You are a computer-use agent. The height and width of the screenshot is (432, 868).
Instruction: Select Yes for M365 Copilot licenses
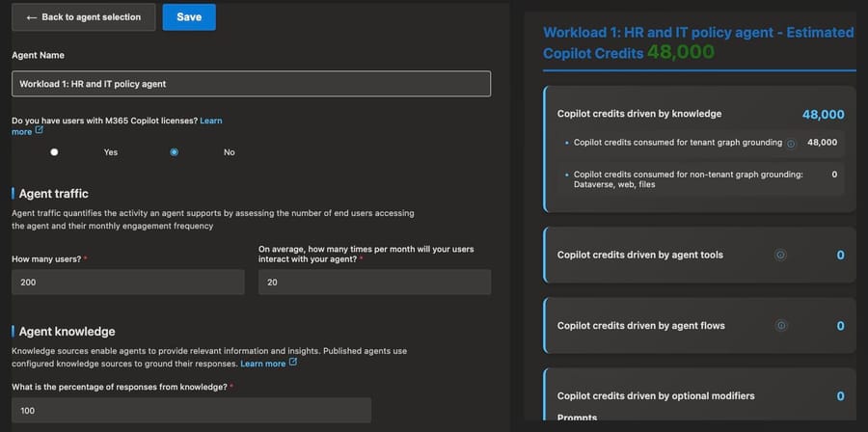click(54, 152)
